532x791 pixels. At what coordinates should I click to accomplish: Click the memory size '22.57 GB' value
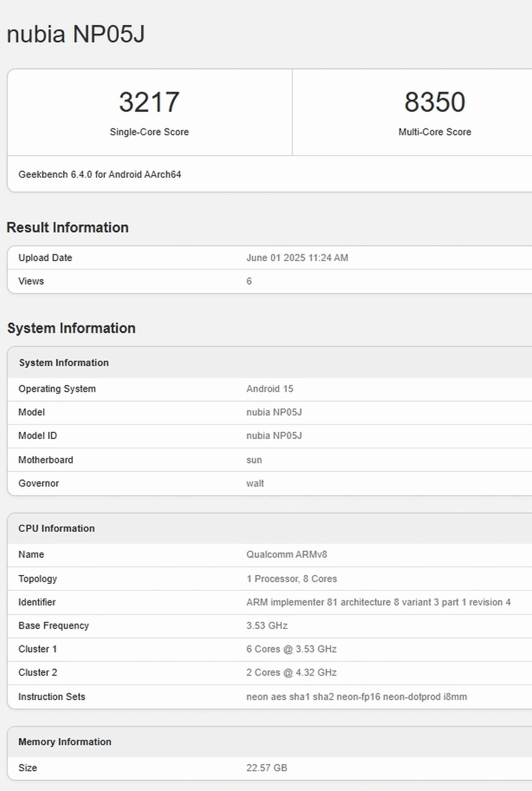click(267, 768)
